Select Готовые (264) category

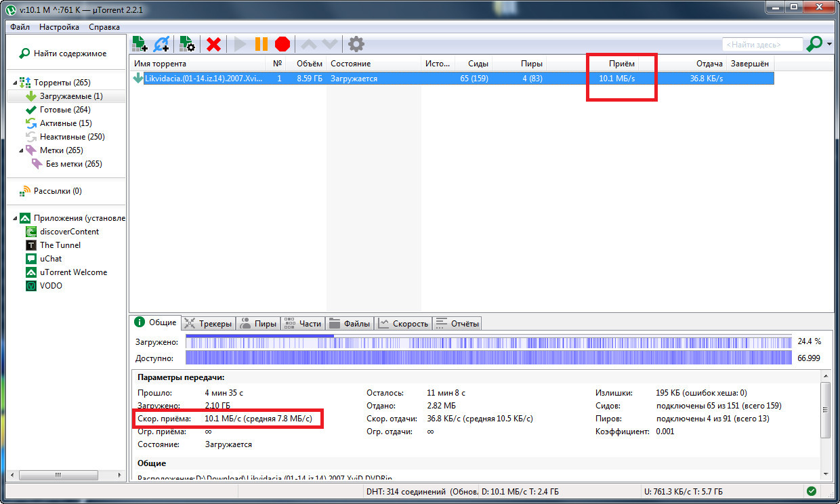pyautogui.click(x=64, y=110)
